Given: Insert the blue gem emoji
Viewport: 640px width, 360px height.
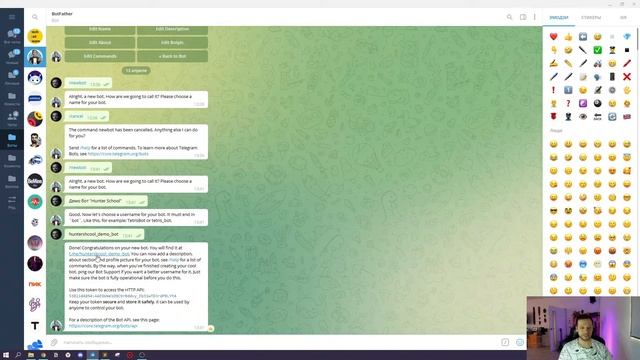Looking at the screenshot, I should pyautogui.click(x=627, y=37).
